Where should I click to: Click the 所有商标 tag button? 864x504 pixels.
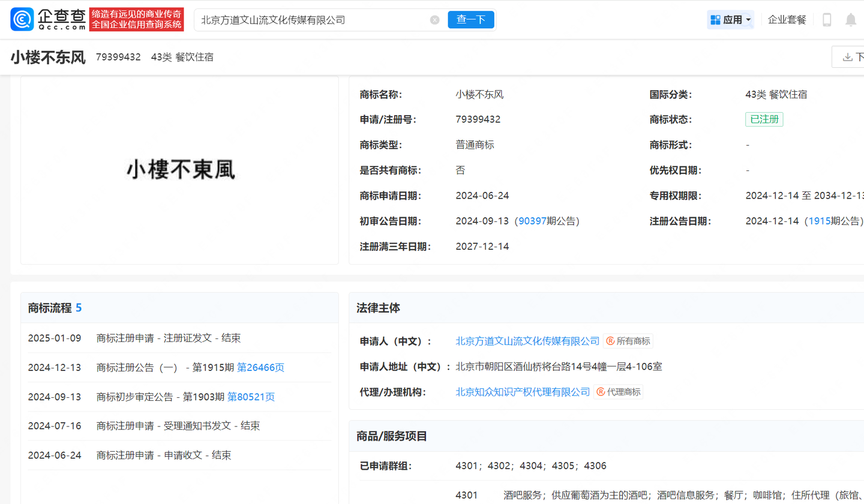coord(628,341)
